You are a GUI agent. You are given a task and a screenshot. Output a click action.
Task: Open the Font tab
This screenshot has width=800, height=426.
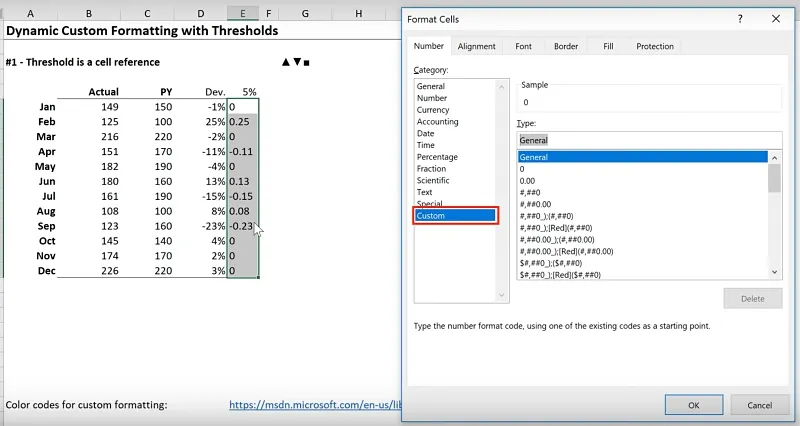(523, 46)
